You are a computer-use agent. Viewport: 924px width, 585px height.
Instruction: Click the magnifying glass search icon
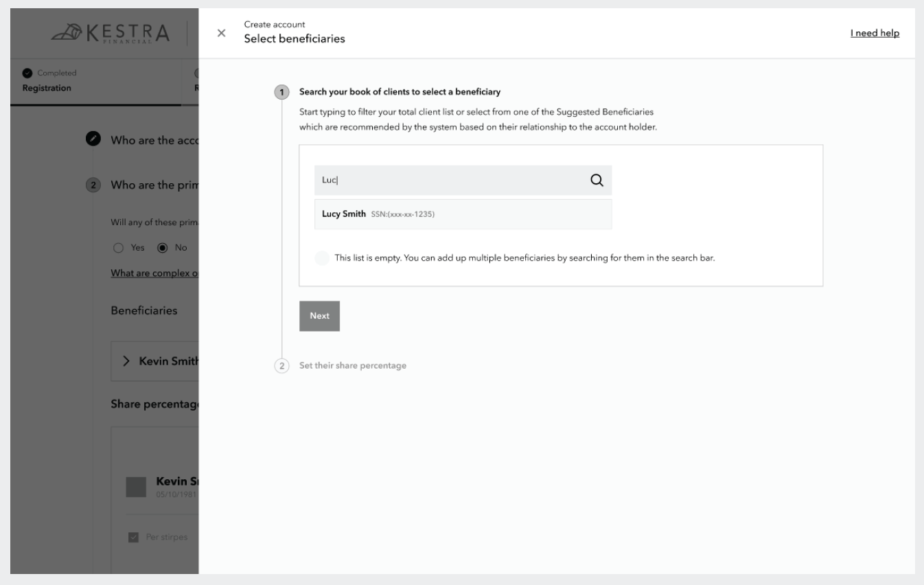pos(597,180)
